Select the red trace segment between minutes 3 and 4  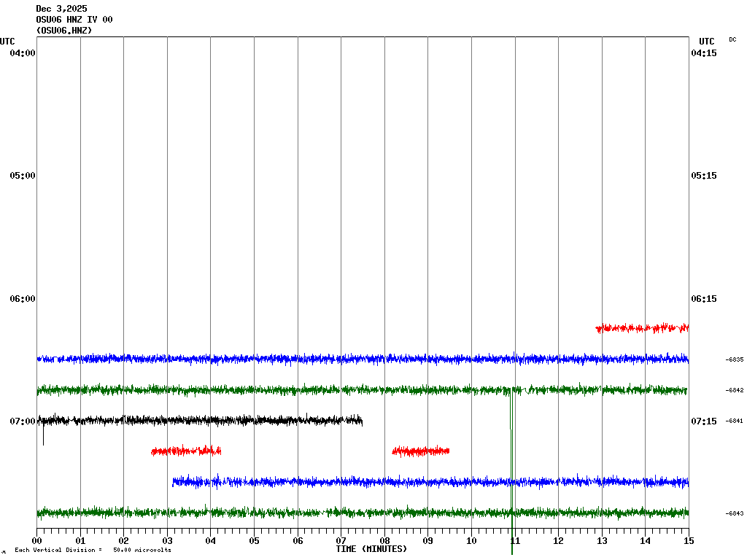186,451
